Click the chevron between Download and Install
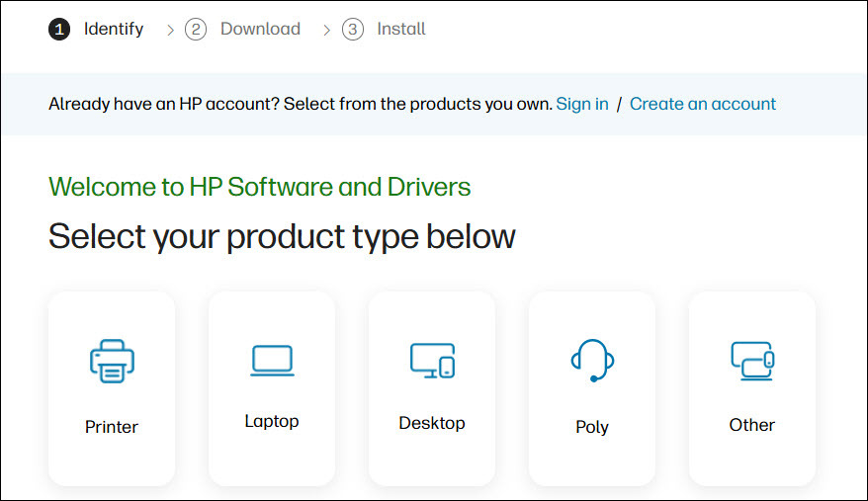 tap(326, 31)
